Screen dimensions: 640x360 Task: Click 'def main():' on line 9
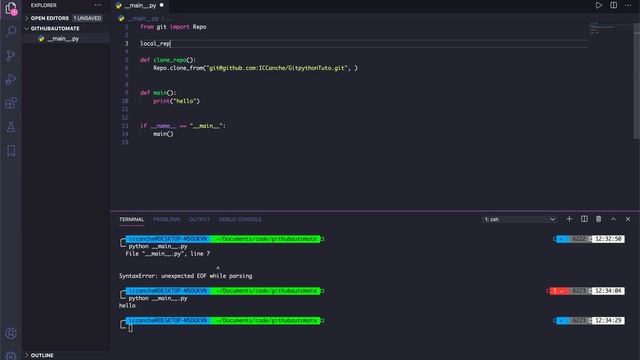158,93
